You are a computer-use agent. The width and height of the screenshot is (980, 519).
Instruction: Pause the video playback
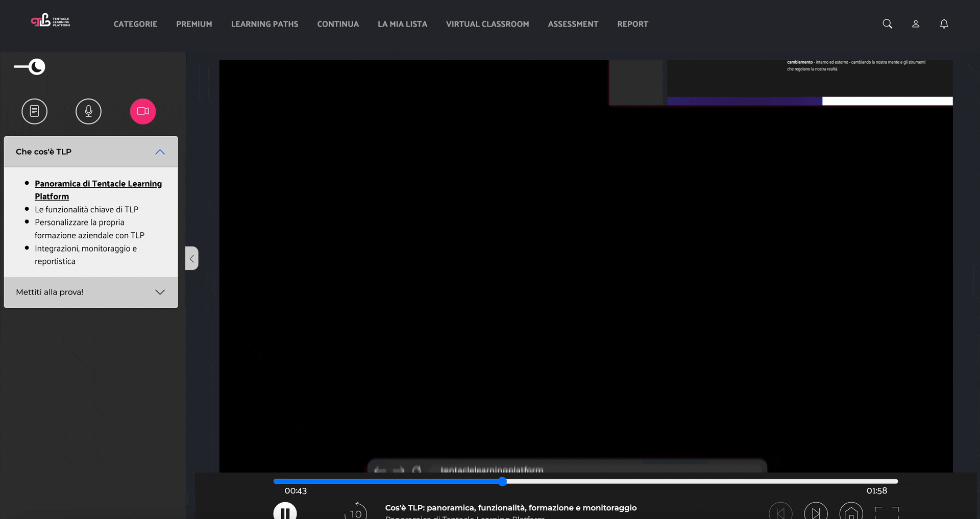tap(285, 512)
